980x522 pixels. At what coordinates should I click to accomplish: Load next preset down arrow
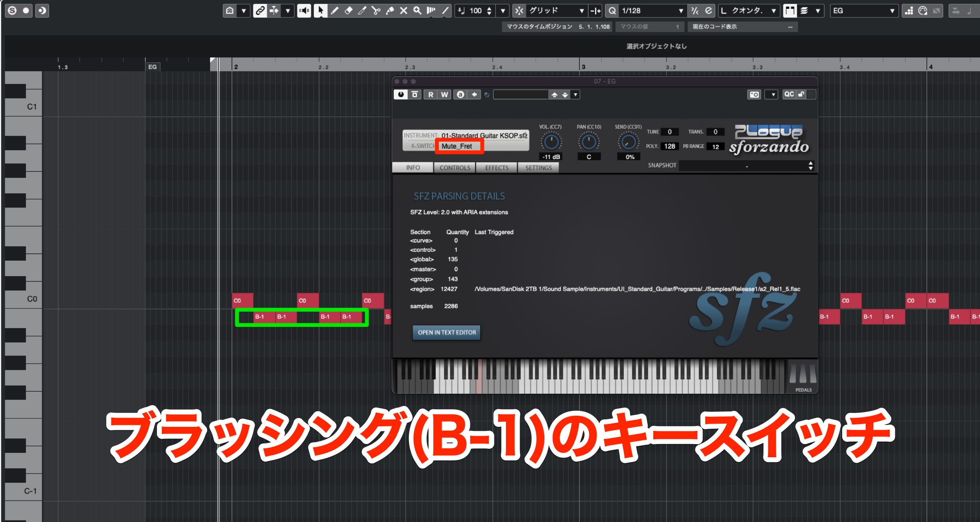pos(565,94)
